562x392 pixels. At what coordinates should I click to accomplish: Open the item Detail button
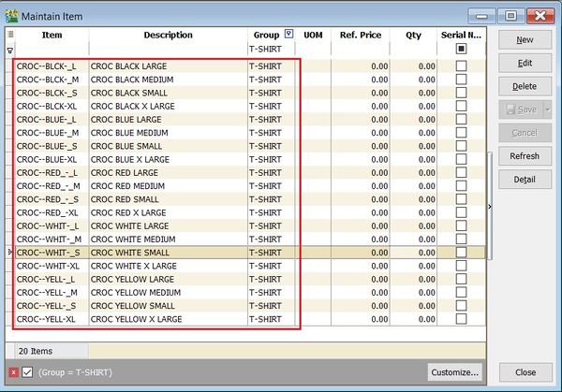[x=525, y=180]
